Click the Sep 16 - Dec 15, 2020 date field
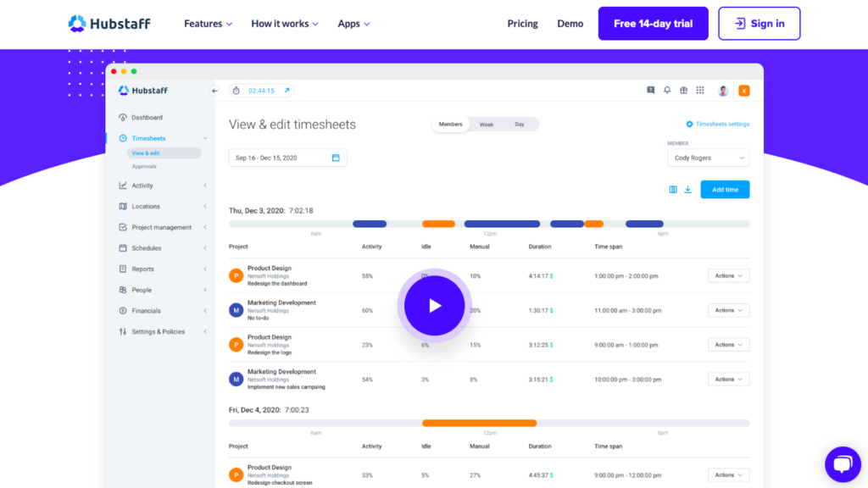The height and width of the screenshot is (488, 868). (x=288, y=158)
